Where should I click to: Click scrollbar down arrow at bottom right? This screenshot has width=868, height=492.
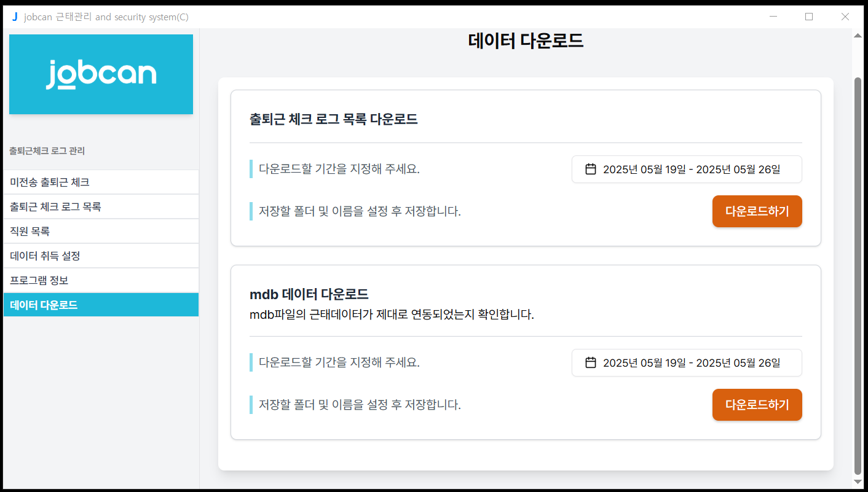click(858, 482)
